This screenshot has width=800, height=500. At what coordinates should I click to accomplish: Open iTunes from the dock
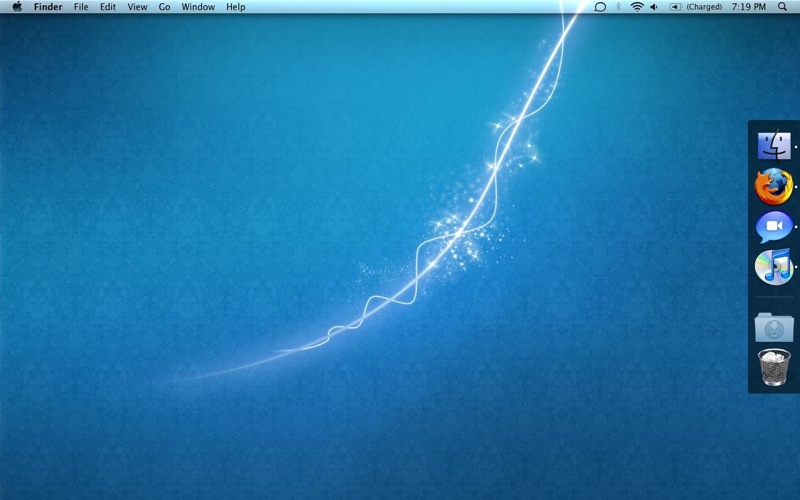[x=773, y=267]
